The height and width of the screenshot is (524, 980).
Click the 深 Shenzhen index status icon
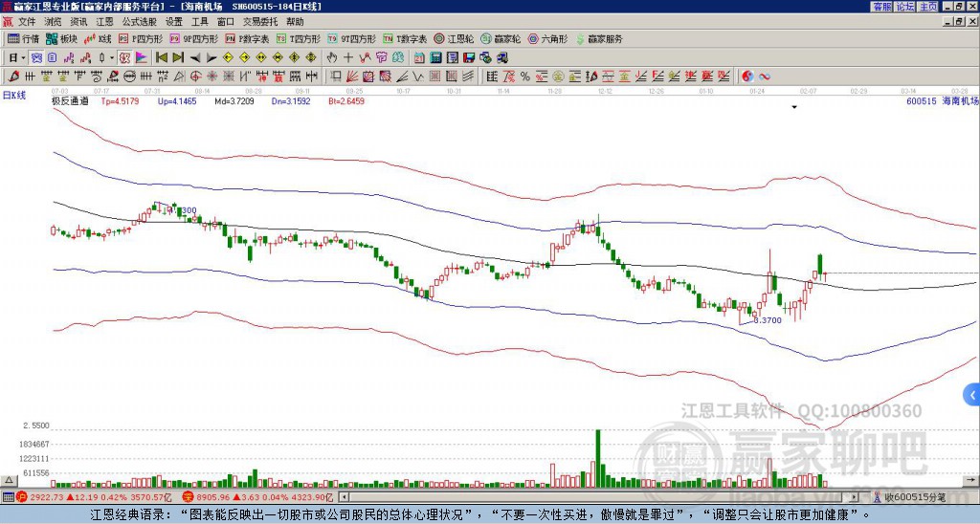click(189, 497)
